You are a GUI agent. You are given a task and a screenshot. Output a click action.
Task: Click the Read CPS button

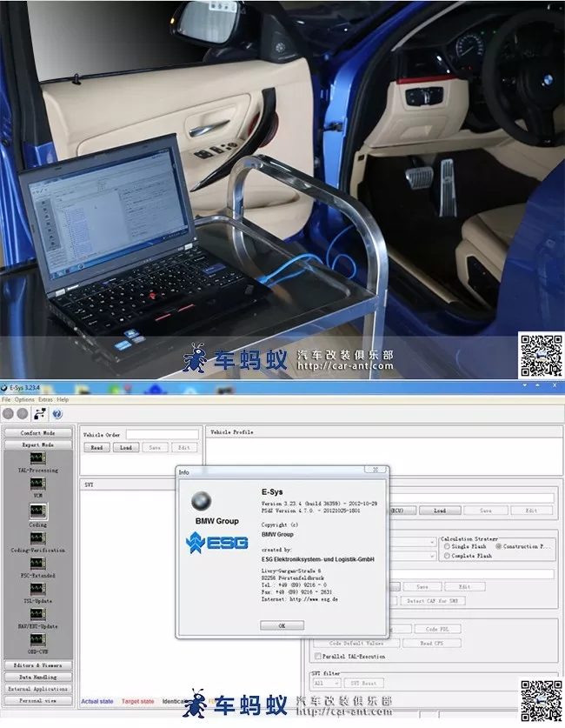pos(432,644)
